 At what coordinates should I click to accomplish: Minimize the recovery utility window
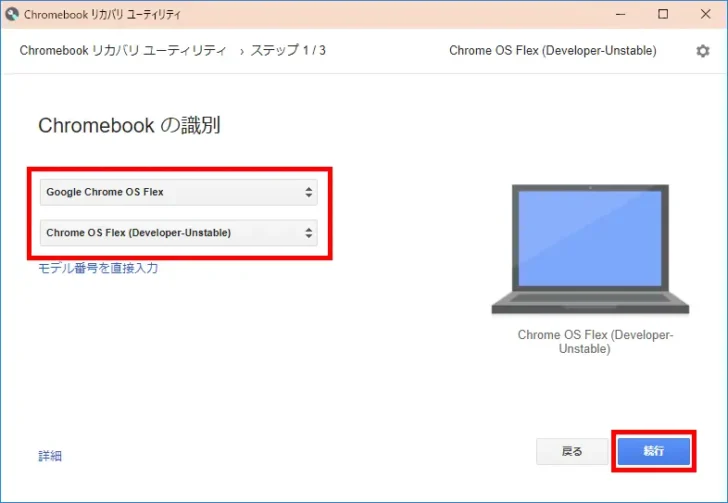[x=620, y=14]
